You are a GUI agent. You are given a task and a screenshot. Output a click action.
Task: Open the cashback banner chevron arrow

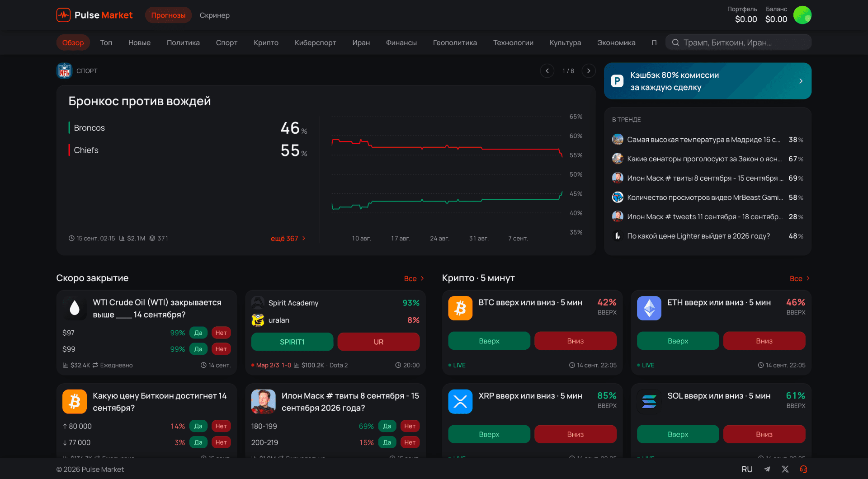pos(801,81)
